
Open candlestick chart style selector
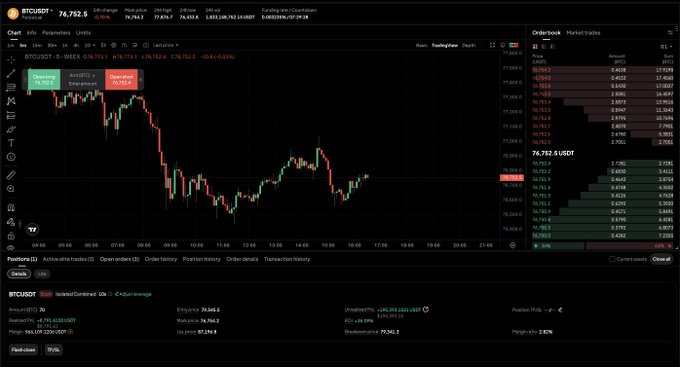tap(104, 45)
